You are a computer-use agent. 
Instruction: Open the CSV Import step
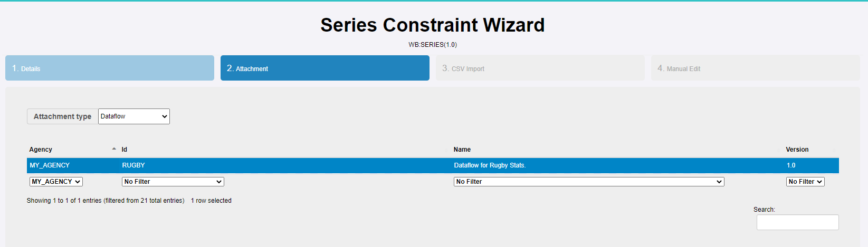(x=540, y=68)
